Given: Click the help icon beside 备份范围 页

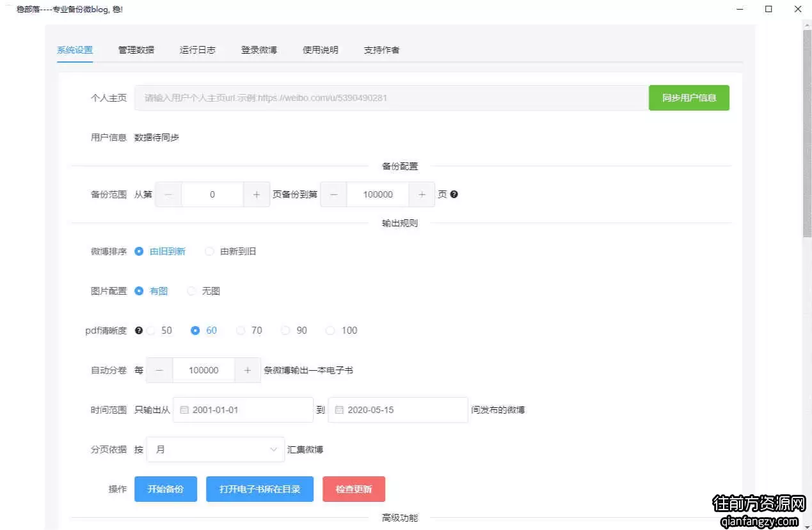Looking at the screenshot, I should 454,194.
